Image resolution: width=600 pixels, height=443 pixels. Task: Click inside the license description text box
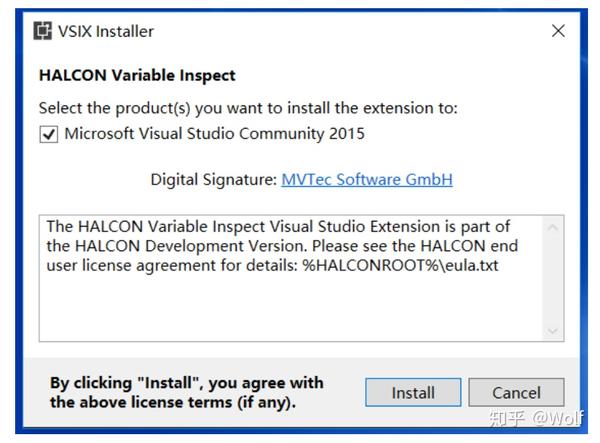tap(290, 305)
